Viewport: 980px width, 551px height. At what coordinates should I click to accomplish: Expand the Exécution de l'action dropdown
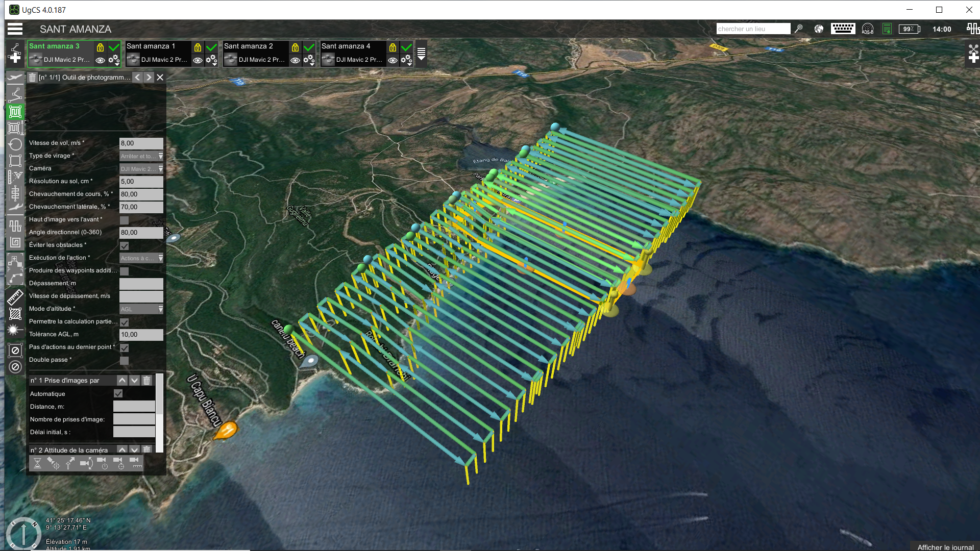click(141, 258)
